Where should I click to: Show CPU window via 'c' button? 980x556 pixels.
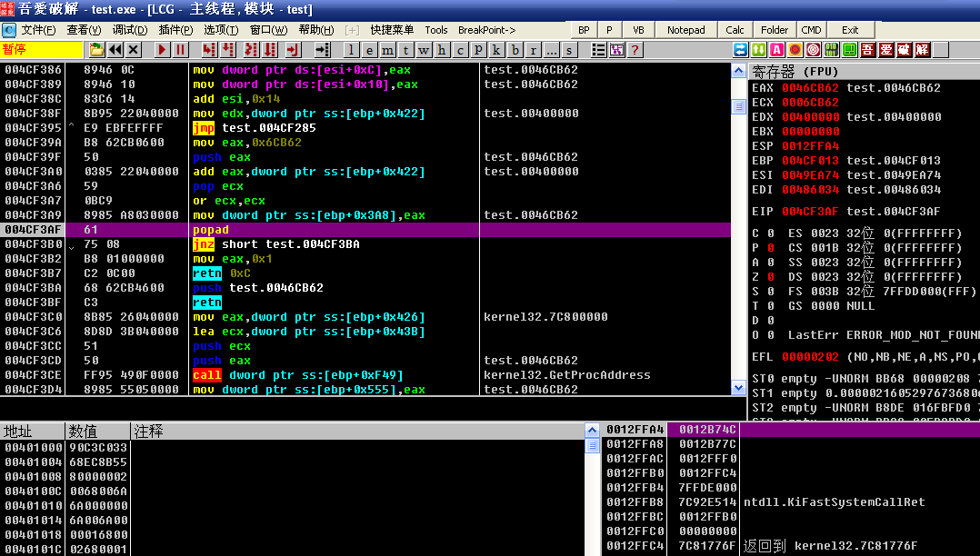[461, 50]
